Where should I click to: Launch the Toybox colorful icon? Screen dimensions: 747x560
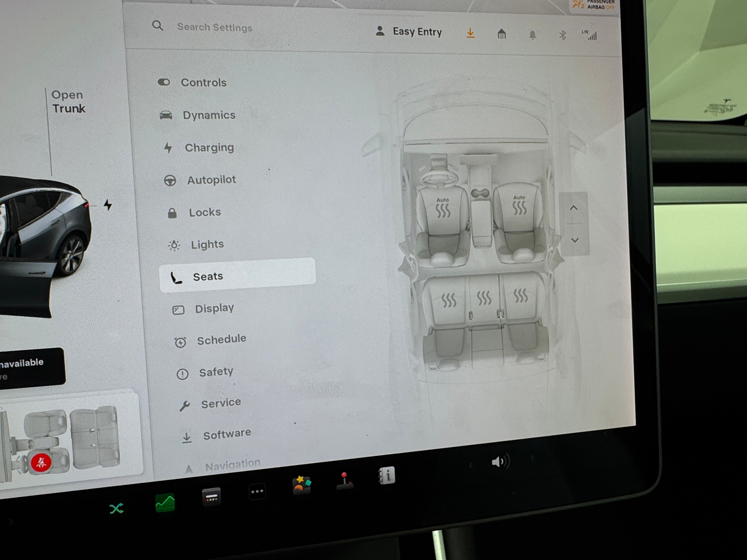[301, 485]
